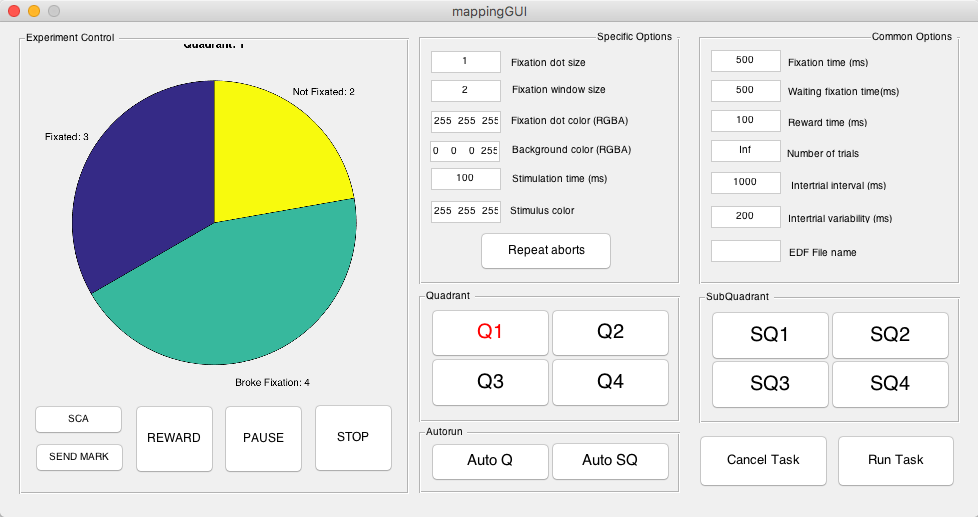Click the 'EDF File name' label
The height and width of the screenshot is (517, 978).
point(823,253)
